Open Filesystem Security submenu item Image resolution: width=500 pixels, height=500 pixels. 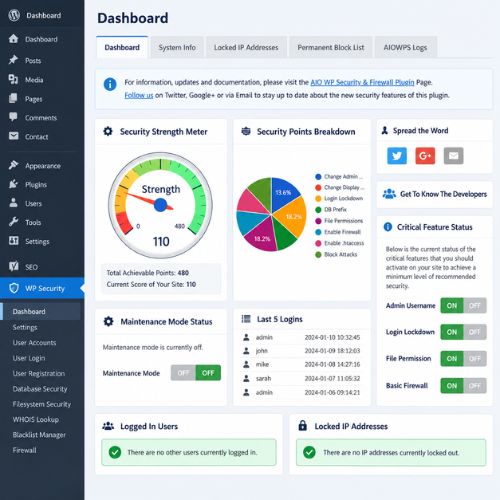[42, 404]
